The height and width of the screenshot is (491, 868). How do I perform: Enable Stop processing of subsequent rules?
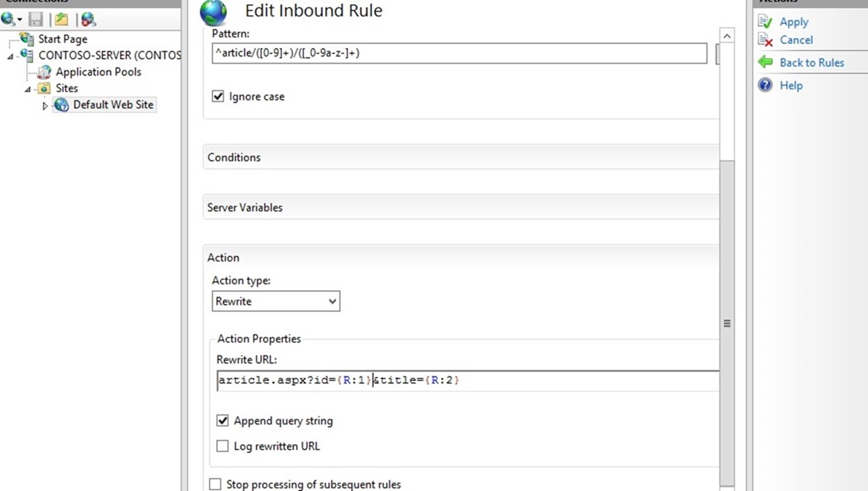coord(215,484)
